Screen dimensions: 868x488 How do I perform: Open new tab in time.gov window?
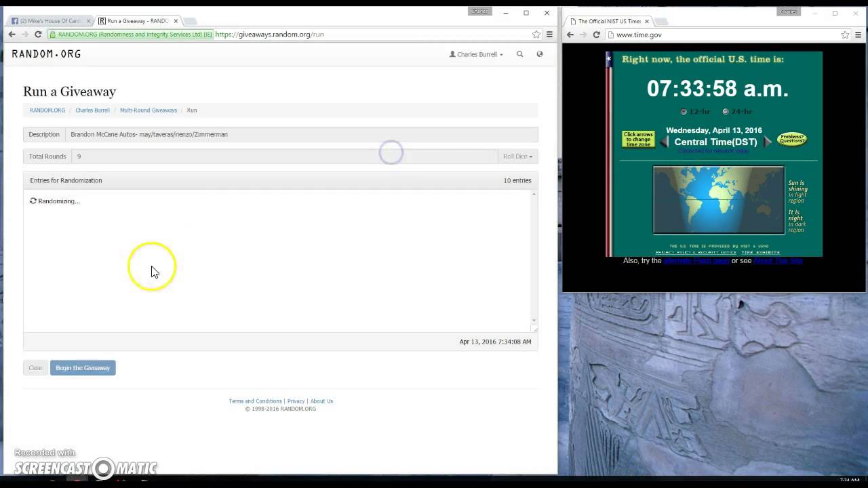[661, 21]
